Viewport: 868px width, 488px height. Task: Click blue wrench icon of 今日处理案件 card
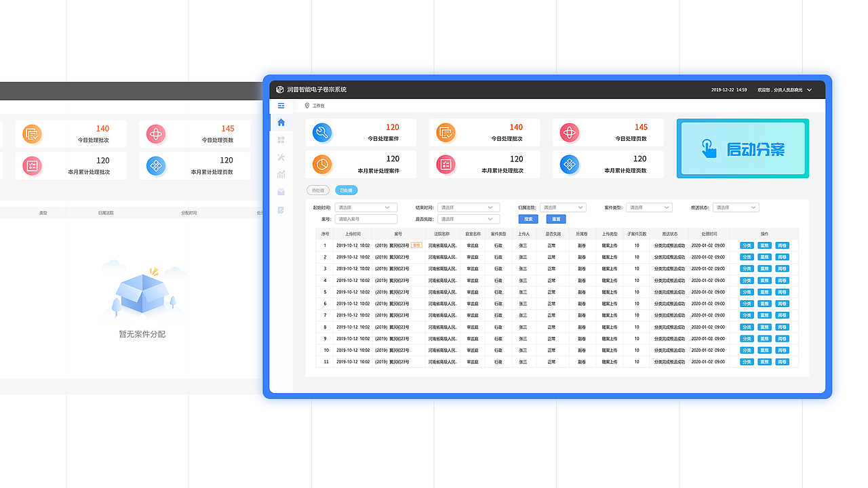(323, 133)
